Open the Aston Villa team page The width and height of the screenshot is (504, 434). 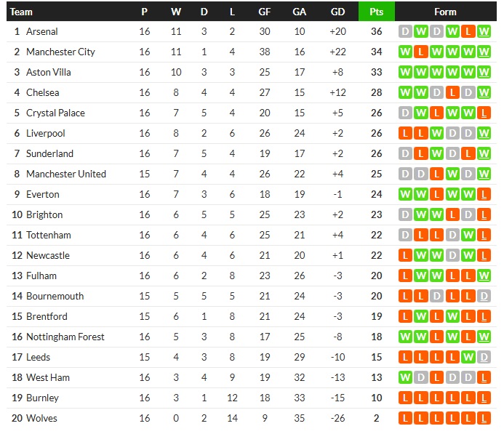click(48, 72)
